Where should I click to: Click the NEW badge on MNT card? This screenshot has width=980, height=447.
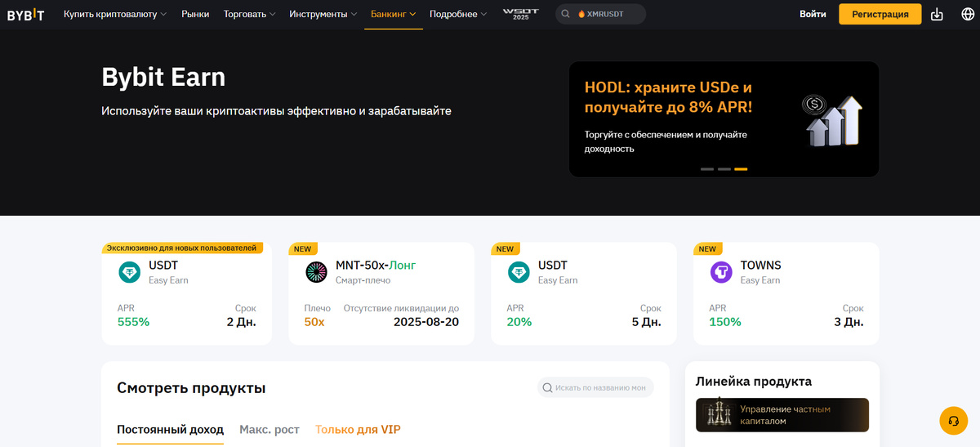pos(303,249)
